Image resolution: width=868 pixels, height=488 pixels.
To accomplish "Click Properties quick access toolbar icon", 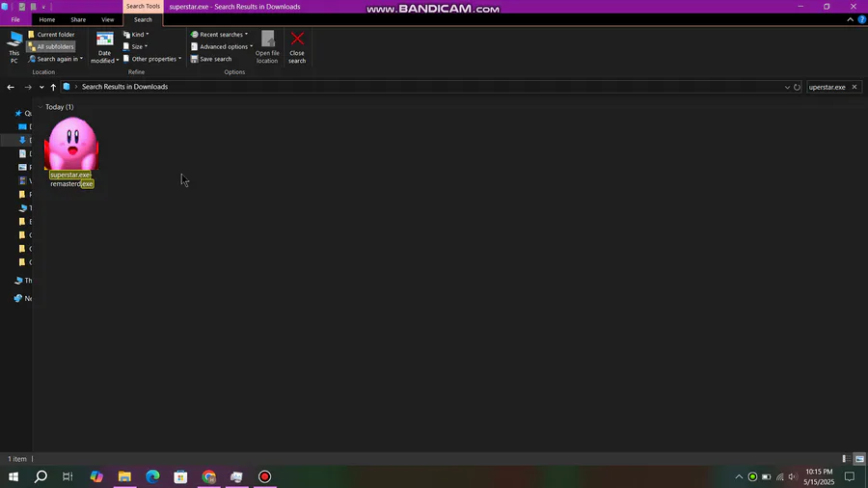I will tap(21, 7).
